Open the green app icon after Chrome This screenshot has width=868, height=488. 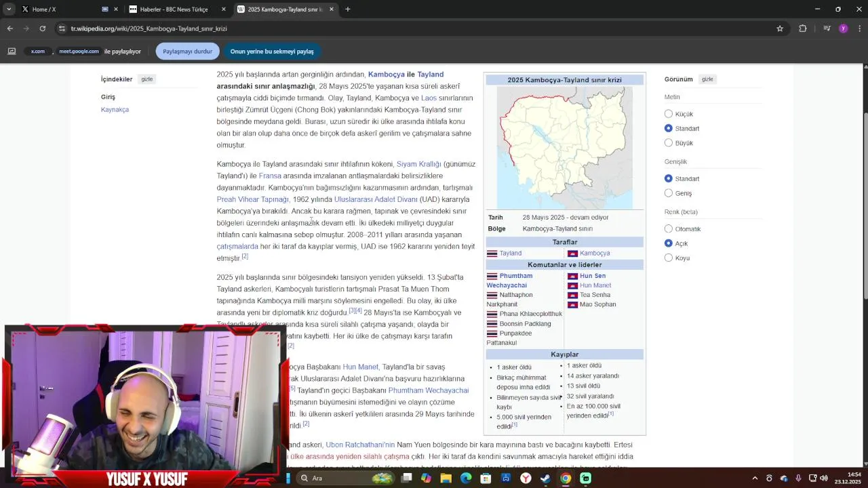pos(586,479)
